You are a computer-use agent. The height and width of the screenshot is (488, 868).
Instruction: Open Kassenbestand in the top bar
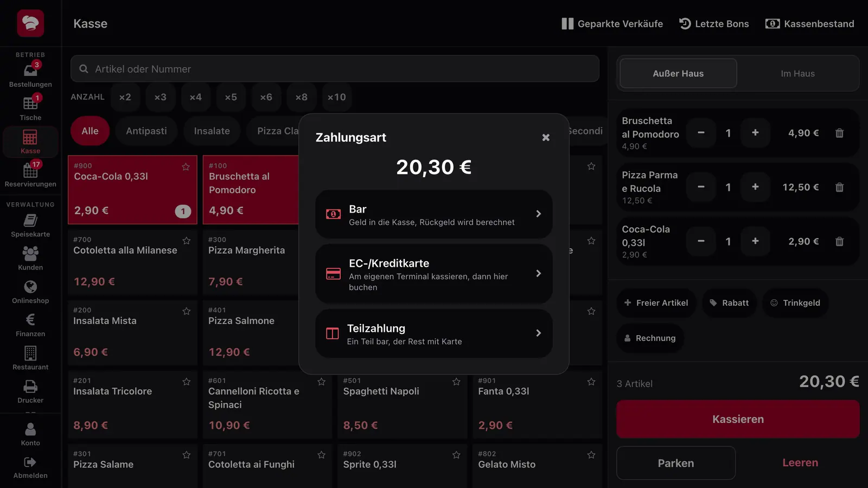coord(809,24)
